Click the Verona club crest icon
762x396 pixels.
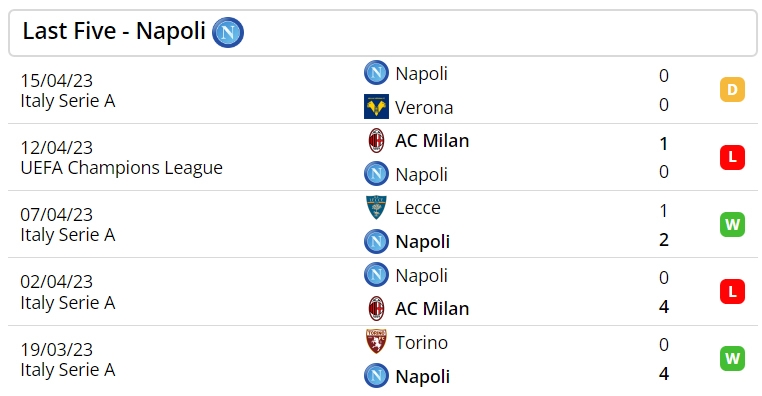click(x=376, y=107)
